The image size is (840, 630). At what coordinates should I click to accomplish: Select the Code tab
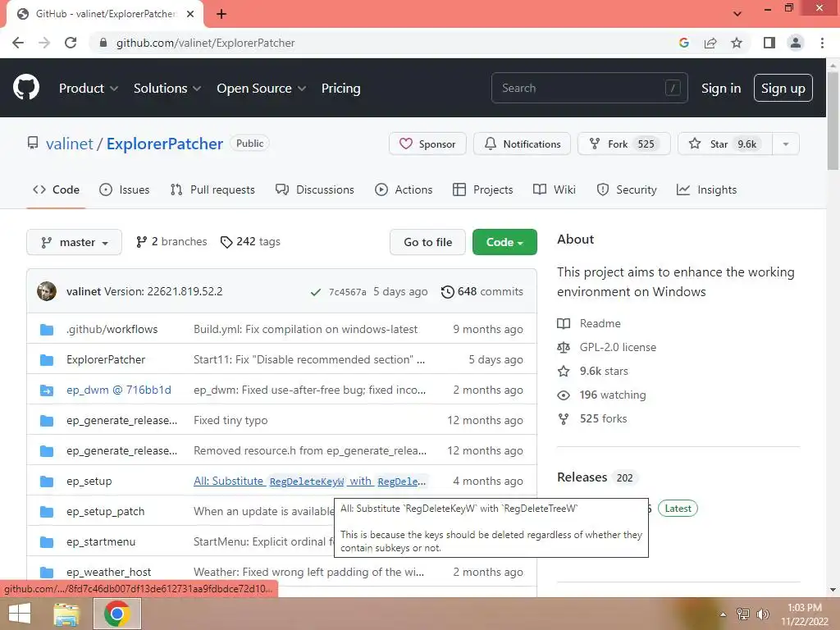click(57, 189)
